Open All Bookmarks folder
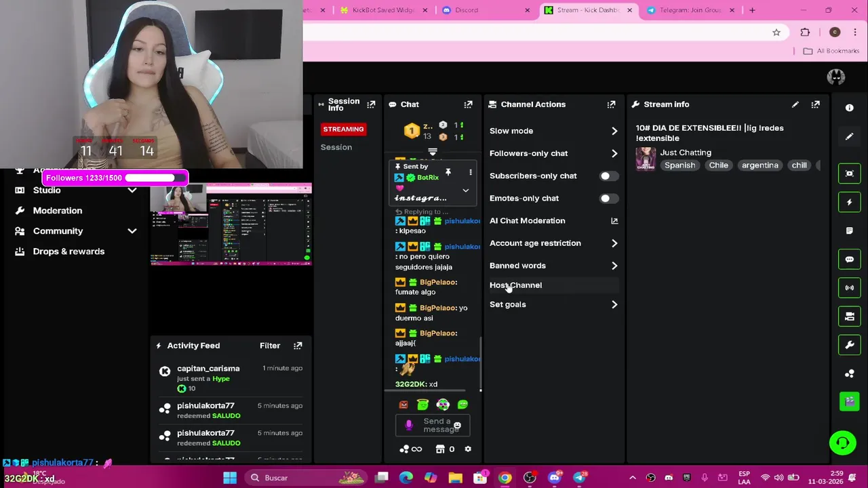The width and height of the screenshot is (868, 488). click(831, 51)
